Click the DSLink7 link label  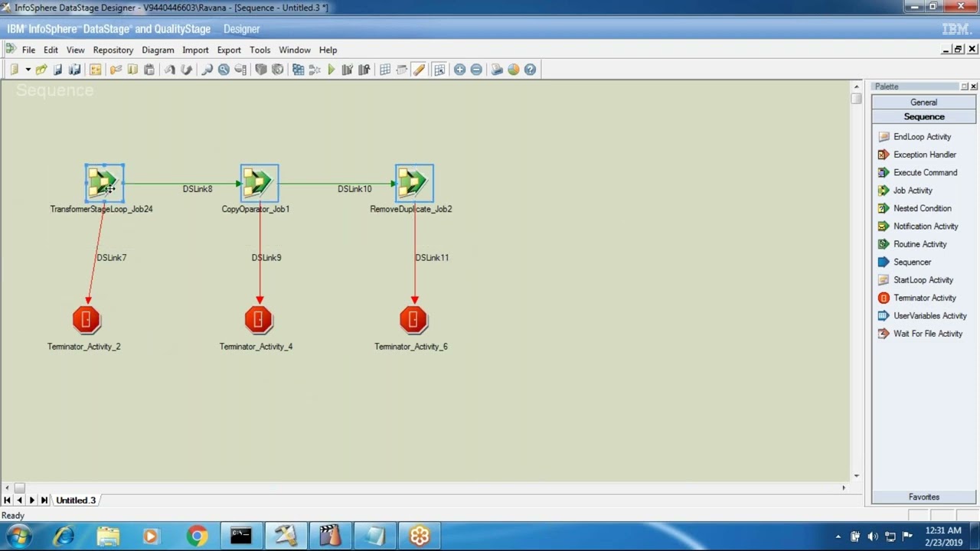click(x=112, y=258)
